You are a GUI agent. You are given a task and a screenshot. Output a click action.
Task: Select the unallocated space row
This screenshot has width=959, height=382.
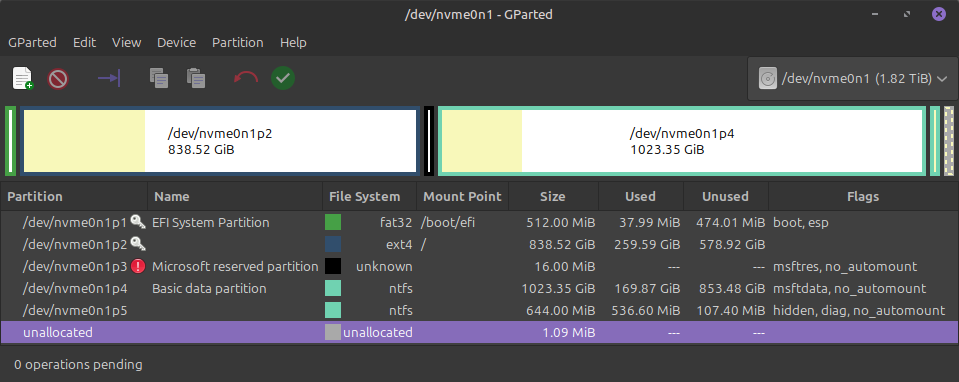pyautogui.click(x=480, y=332)
